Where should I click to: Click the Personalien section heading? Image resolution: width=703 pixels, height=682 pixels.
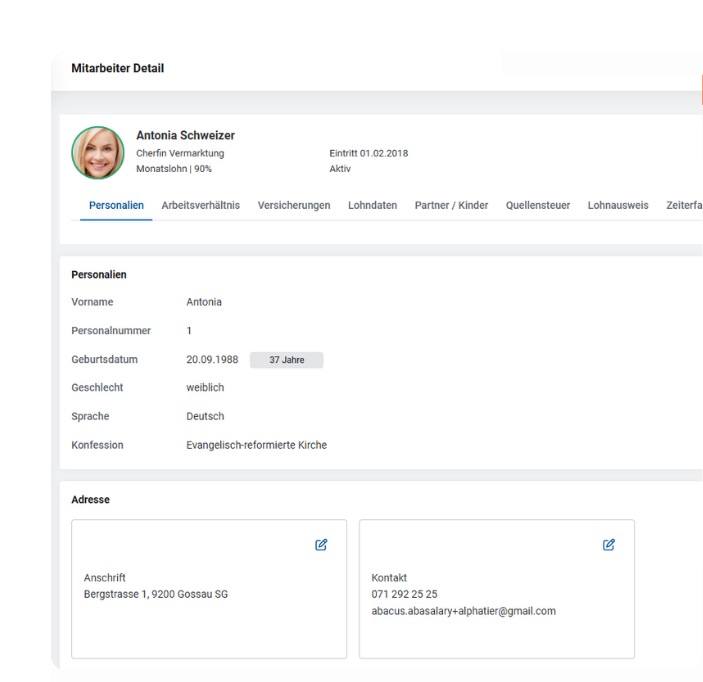click(99, 275)
